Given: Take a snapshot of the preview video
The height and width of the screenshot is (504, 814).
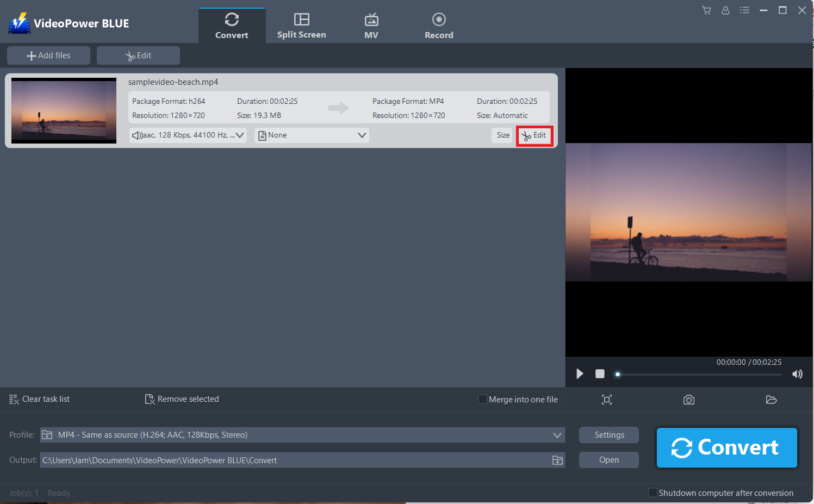Looking at the screenshot, I should coord(688,399).
